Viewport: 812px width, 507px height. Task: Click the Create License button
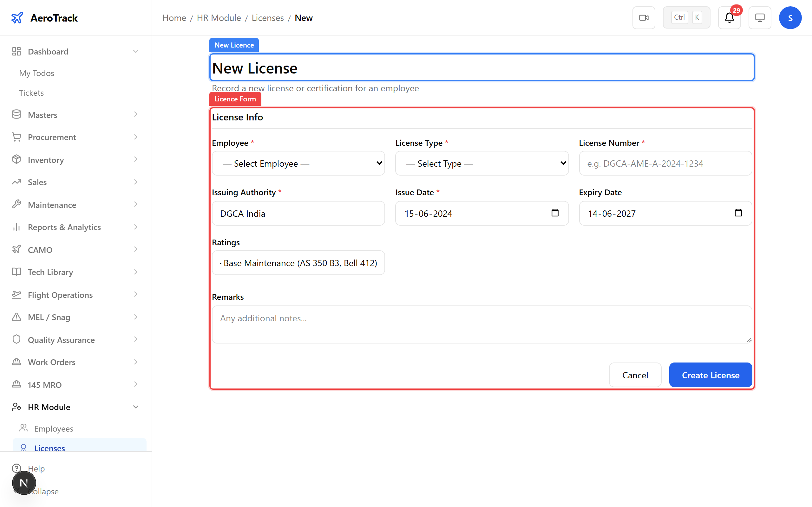[710, 375]
